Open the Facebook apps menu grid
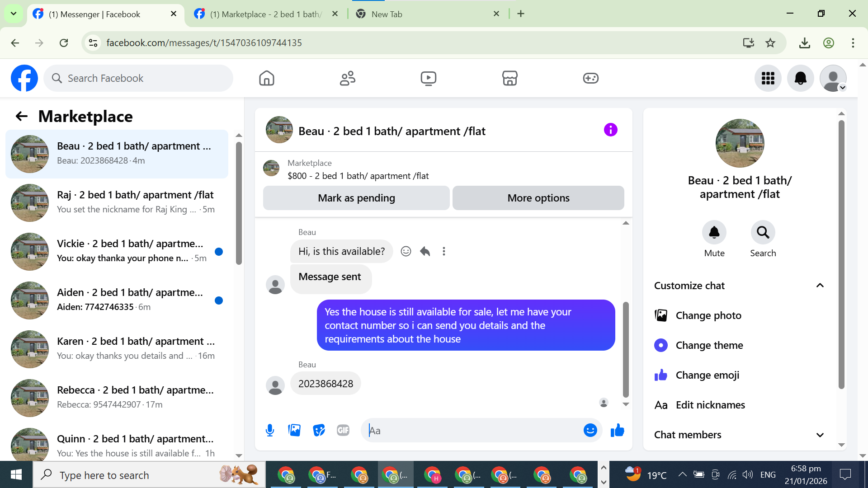868x488 pixels. pos(768,78)
